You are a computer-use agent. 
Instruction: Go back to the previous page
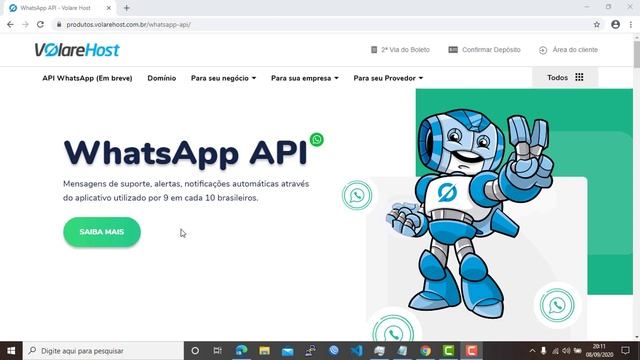click(x=10, y=24)
